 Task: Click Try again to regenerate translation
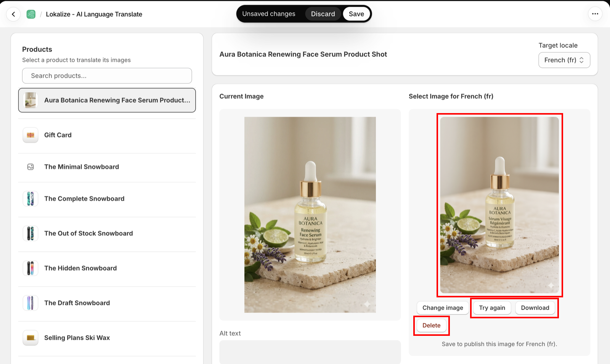tap(492, 308)
